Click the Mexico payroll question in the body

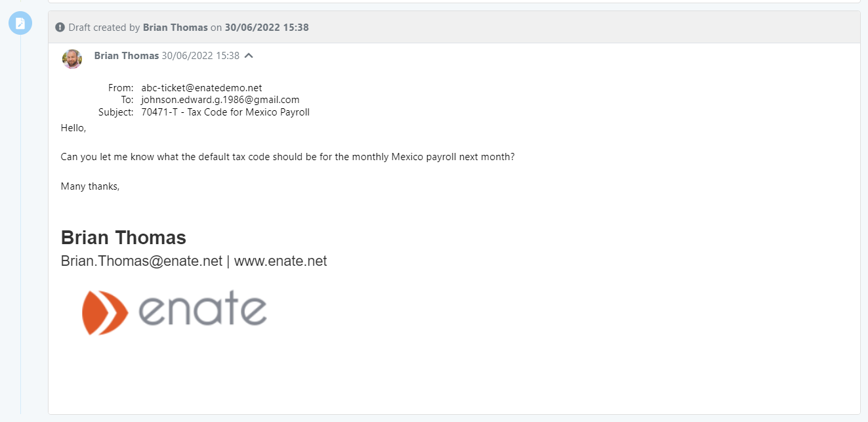click(287, 158)
